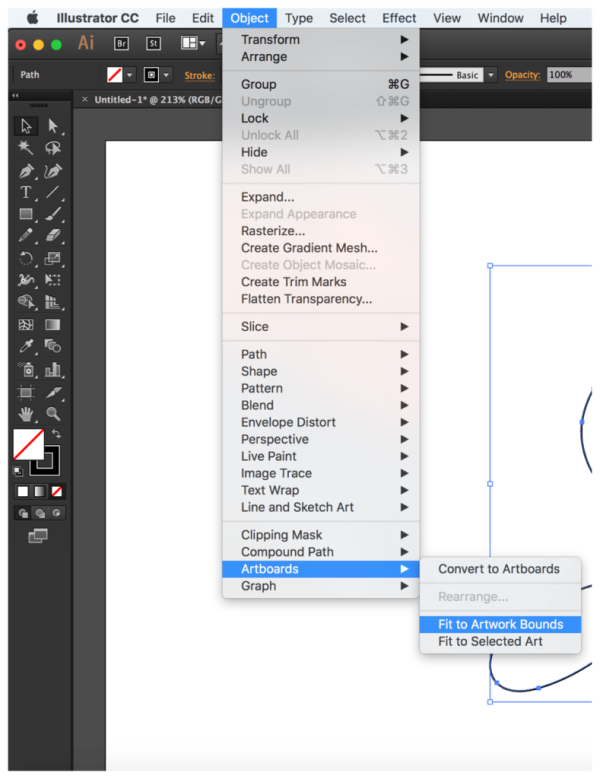Set paint mode to Color
This screenshot has width=600, height=779.
(x=23, y=492)
